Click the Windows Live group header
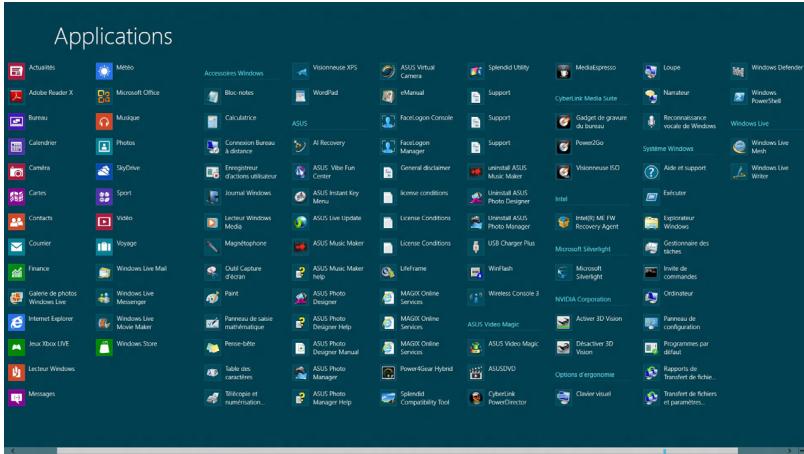Viewport: 804px width, 454px height. coord(750,124)
